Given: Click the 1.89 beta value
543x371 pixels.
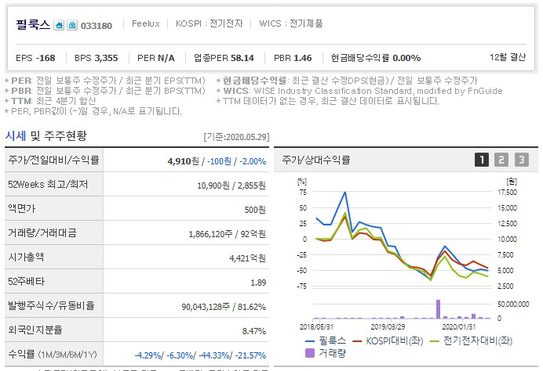Looking at the screenshot, I should tap(258, 283).
